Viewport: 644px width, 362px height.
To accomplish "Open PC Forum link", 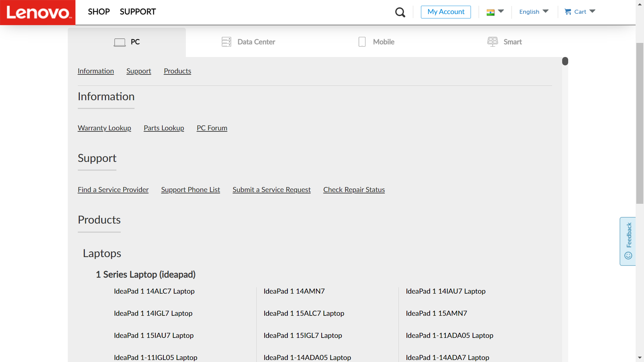I will [x=212, y=128].
